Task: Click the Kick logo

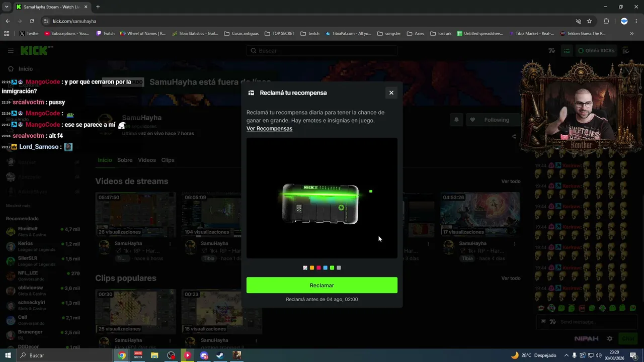Action: (34, 51)
